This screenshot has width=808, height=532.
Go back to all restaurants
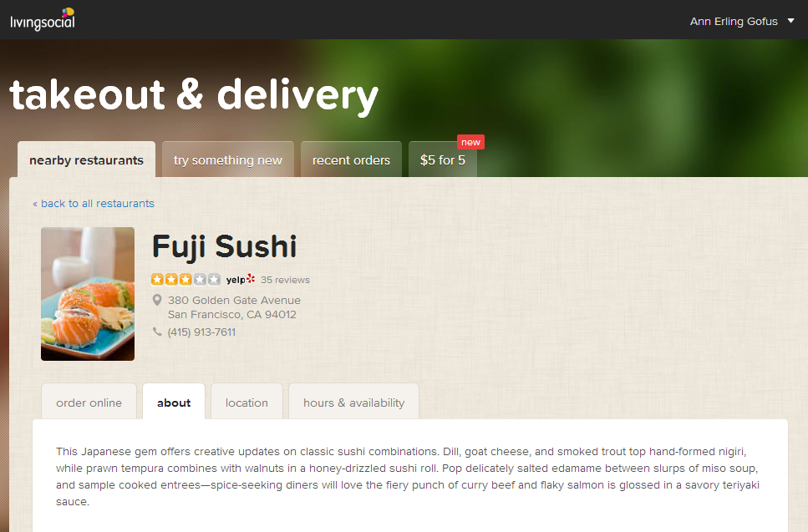click(94, 204)
